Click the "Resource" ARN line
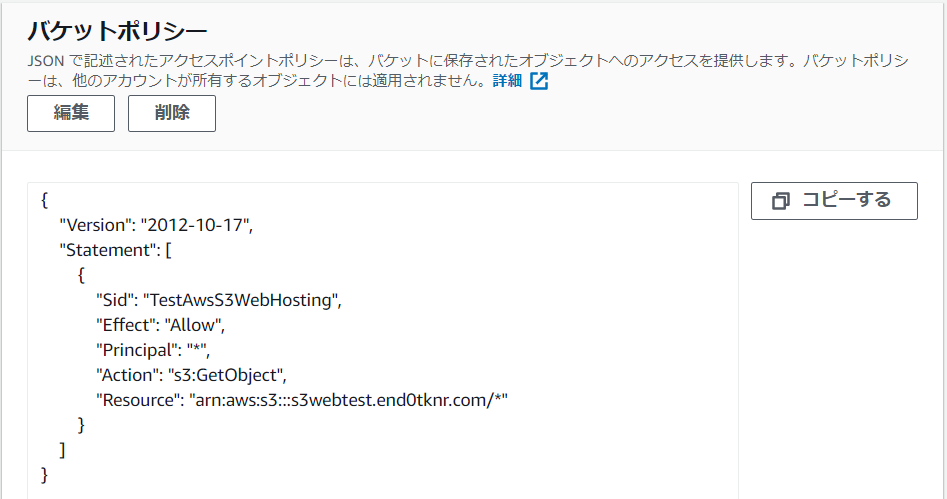This screenshot has height=499, width=947. point(302,400)
